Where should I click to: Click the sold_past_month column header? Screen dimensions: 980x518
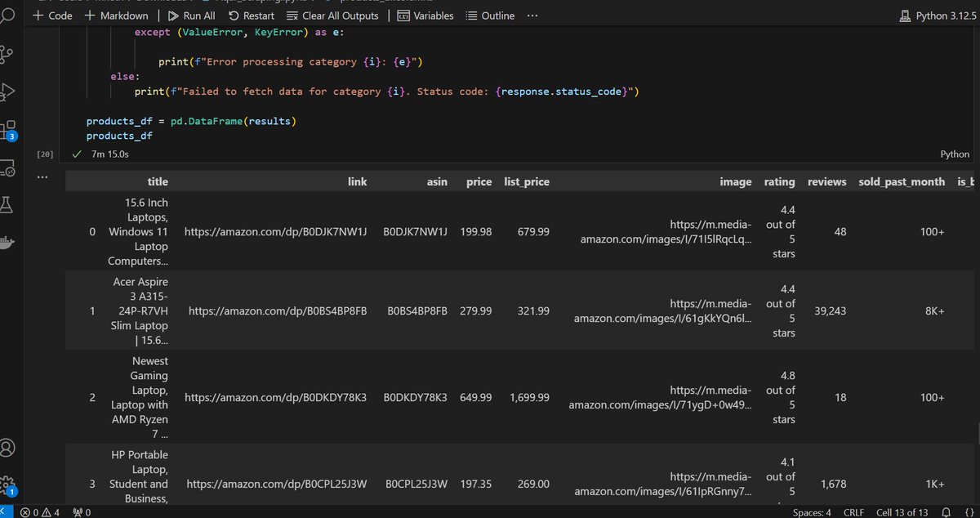click(902, 181)
